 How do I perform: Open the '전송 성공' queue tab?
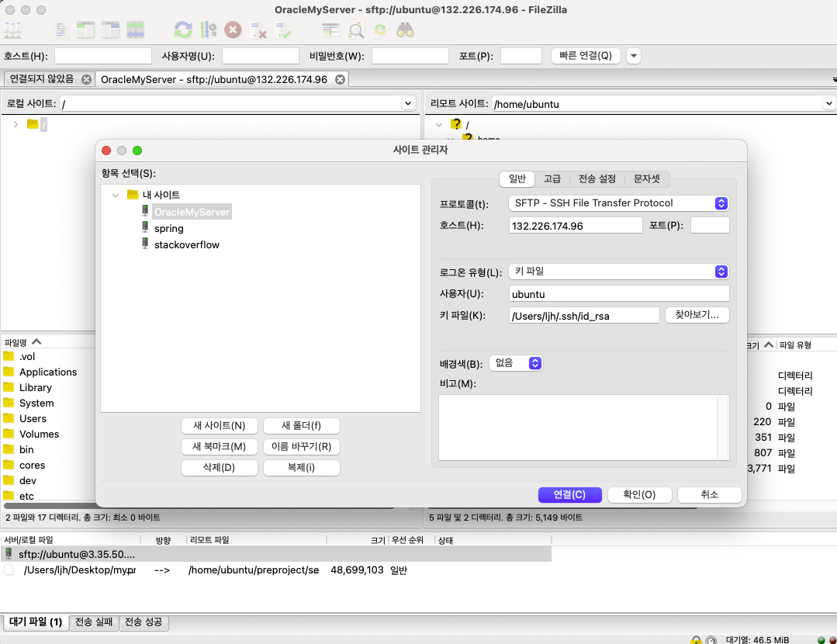click(144, 622)
